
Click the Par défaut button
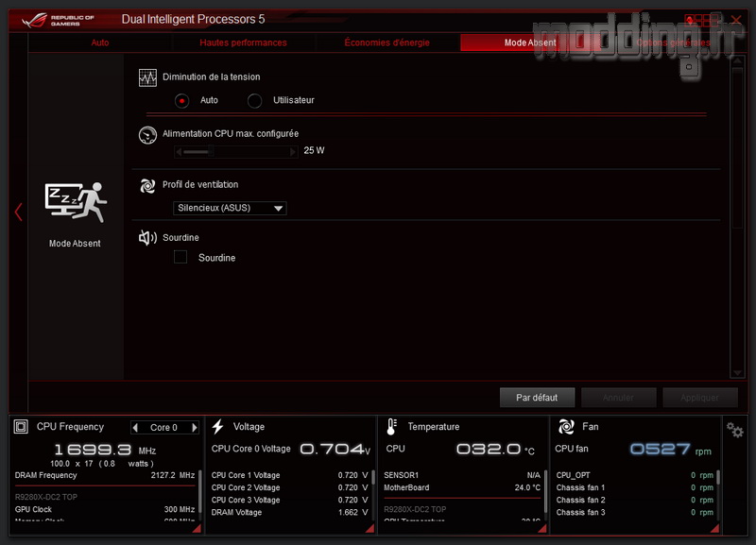pos(537,398)
